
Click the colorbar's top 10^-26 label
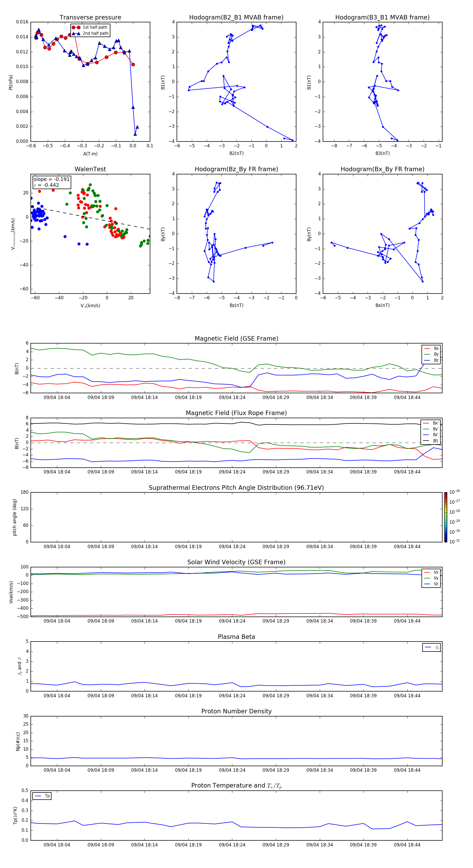tap(455, 492)
